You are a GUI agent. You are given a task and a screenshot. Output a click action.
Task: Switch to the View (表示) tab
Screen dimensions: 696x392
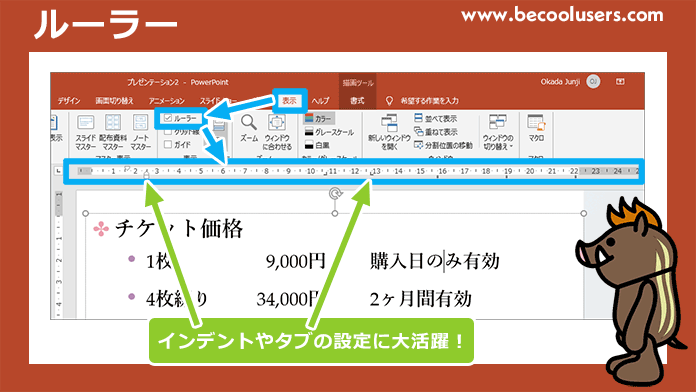click(289, 101)
